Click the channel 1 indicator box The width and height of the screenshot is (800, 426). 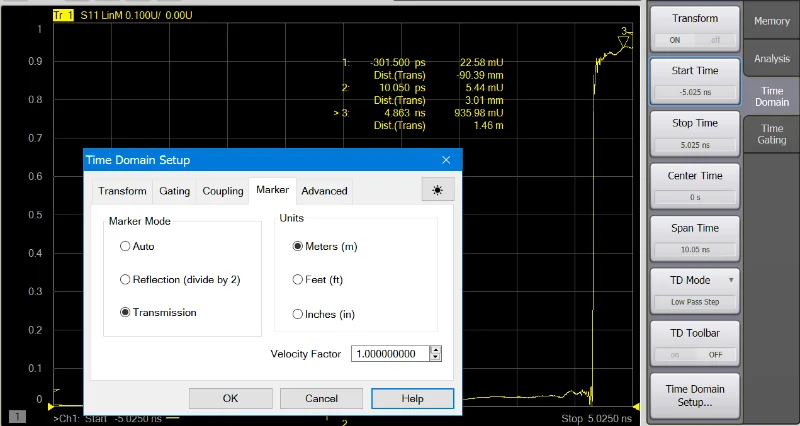click(17, 417)
